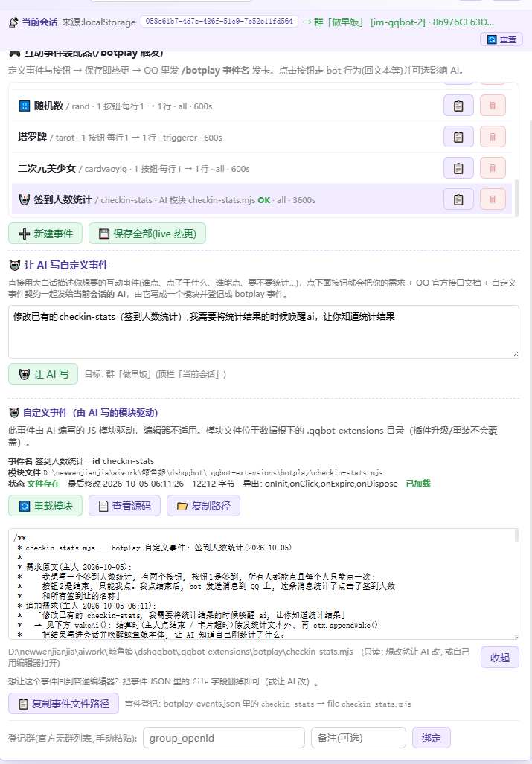This screenshot has height=764, width=532.
Task: Focus the group_openid input field
Action: pyautogui.click(x=224, y=738)
